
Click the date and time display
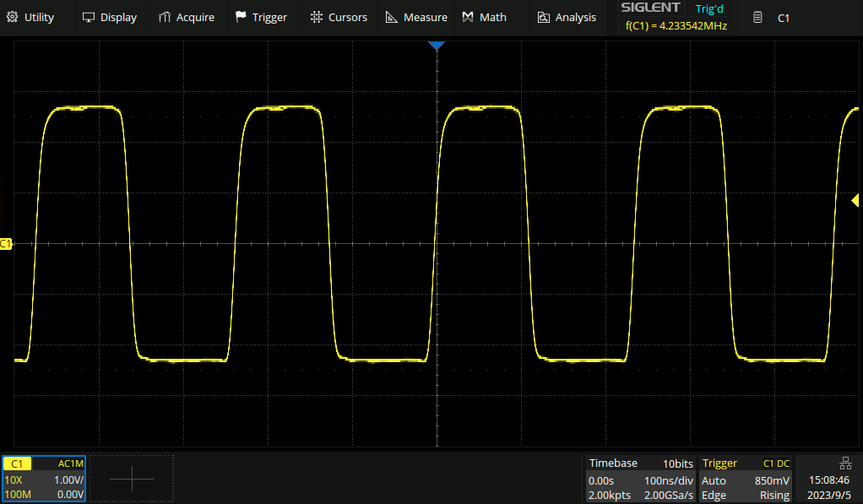click(829, 487)
